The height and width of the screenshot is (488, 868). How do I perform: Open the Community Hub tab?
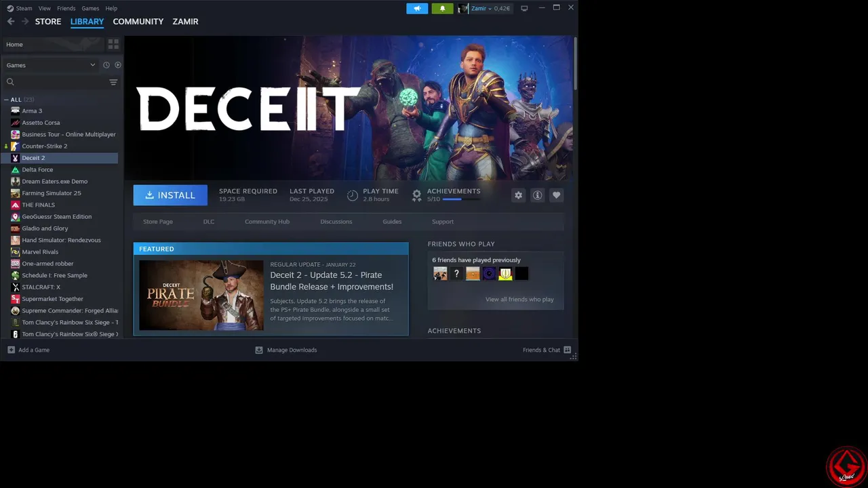pos(267,222)
